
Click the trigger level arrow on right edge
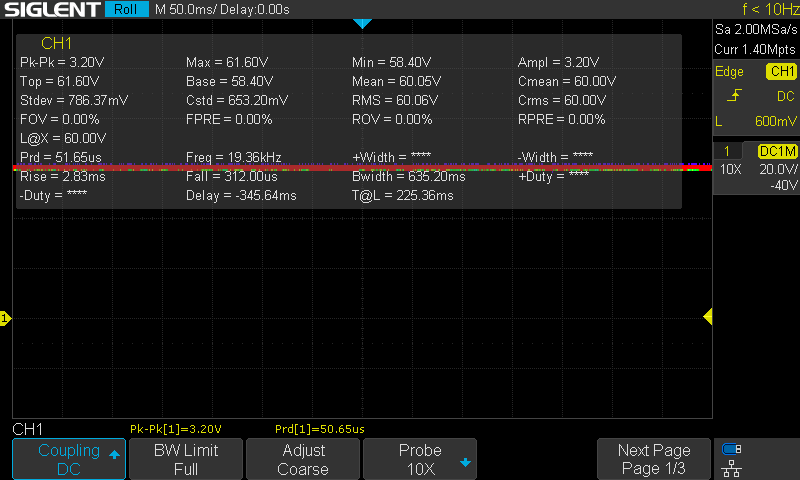tap(708, 317)
